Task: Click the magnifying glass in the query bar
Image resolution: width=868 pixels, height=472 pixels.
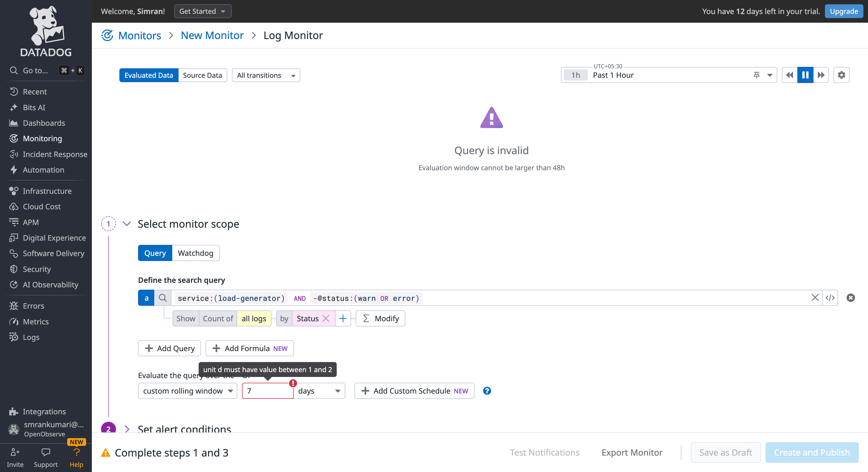Action: pos(163,298)
